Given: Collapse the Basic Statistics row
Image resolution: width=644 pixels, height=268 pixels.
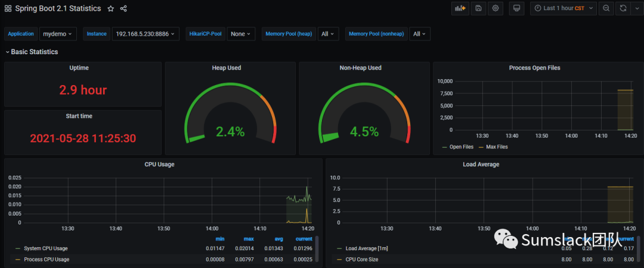Looking at the screenshot, I should 32,52.
